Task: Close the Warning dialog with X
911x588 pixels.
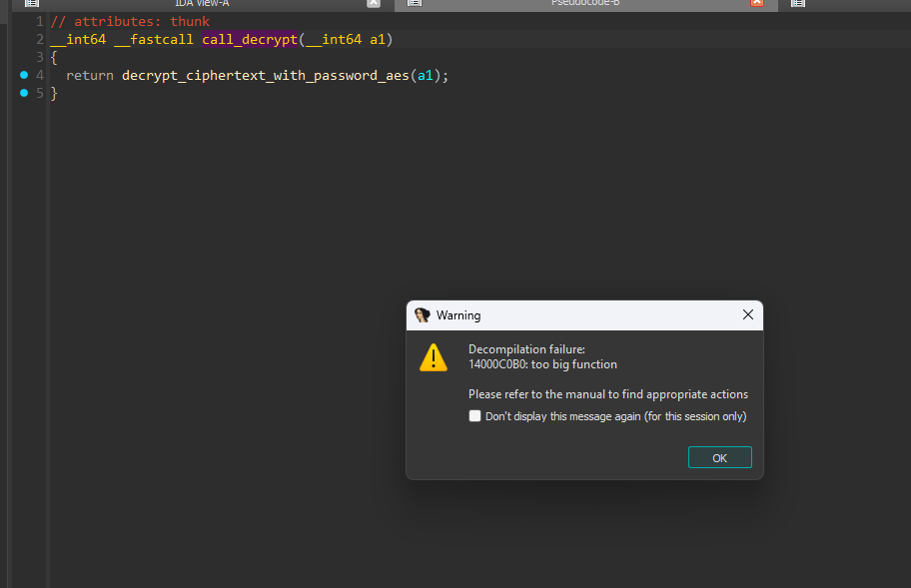Action: 747,314
